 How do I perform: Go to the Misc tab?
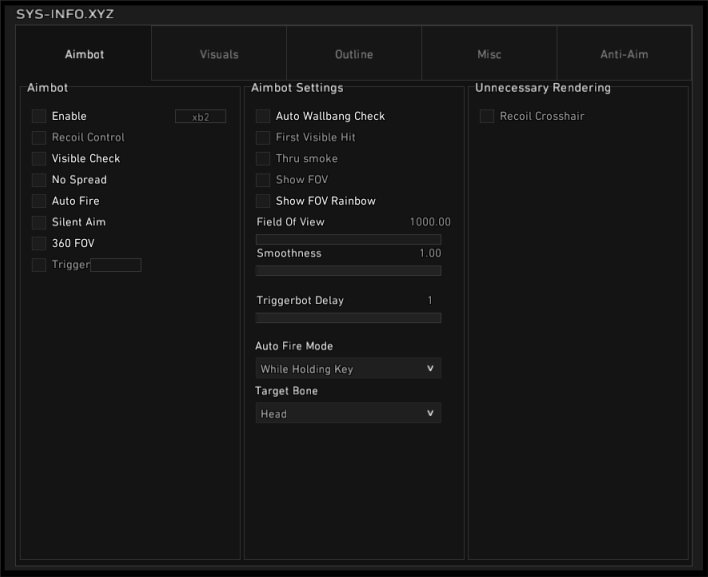489,54
